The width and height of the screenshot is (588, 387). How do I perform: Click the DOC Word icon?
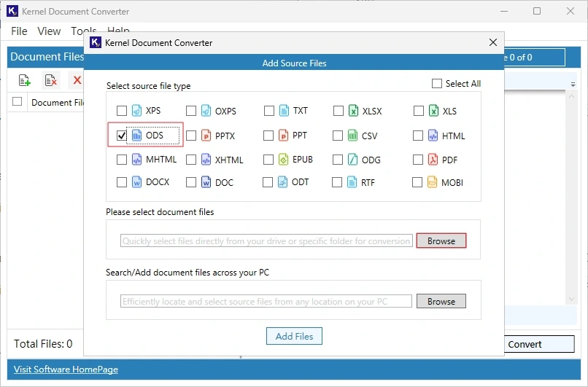click(206, 182)
